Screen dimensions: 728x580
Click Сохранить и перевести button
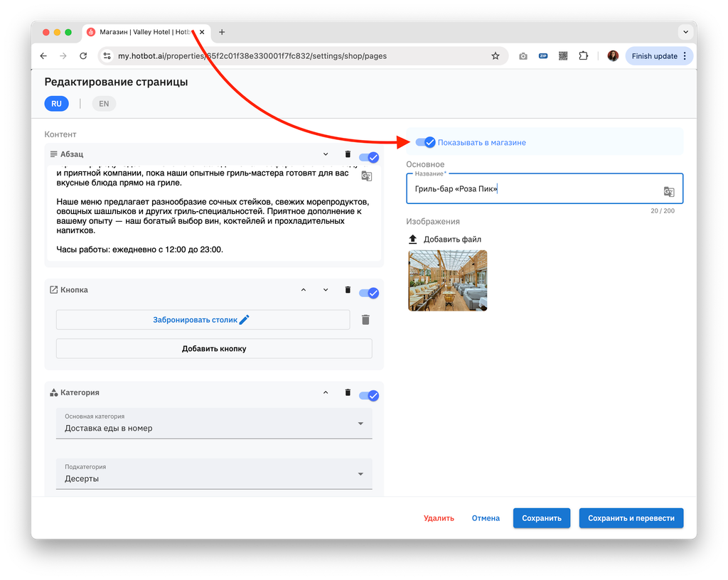(x=631, y=518)
